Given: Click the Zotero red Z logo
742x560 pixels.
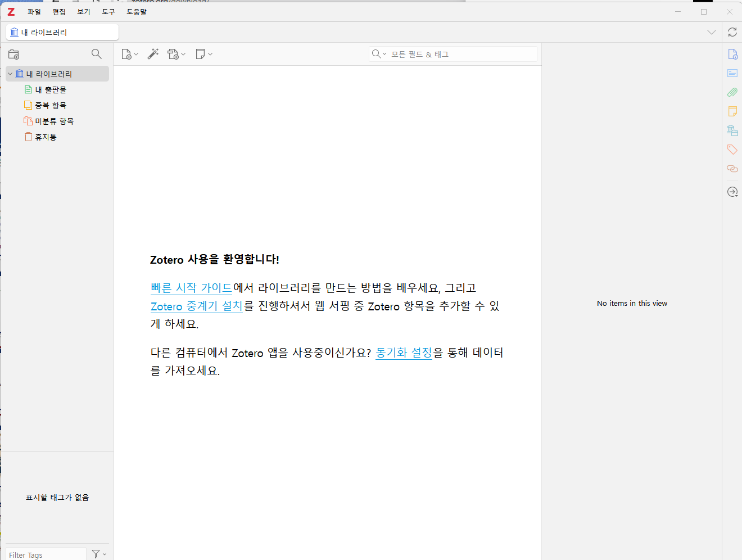Looking at the screenshot, I should coord(11,12).
